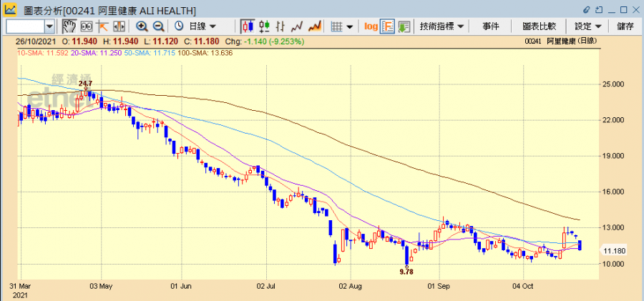Click the zoom in magnifier
This screenshot has height=301, width=644.
click(142, 26)
